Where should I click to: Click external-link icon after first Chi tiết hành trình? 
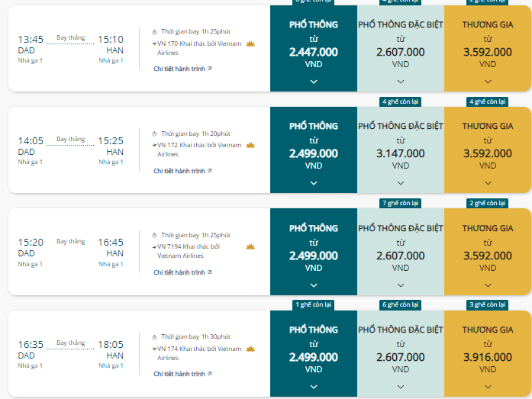(x=210, y=69)
